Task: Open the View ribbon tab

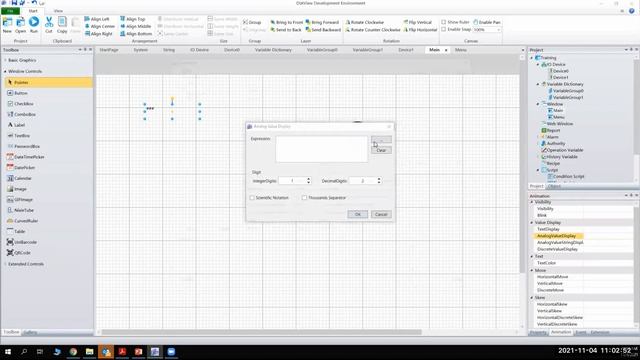Action: pos(58,11)
